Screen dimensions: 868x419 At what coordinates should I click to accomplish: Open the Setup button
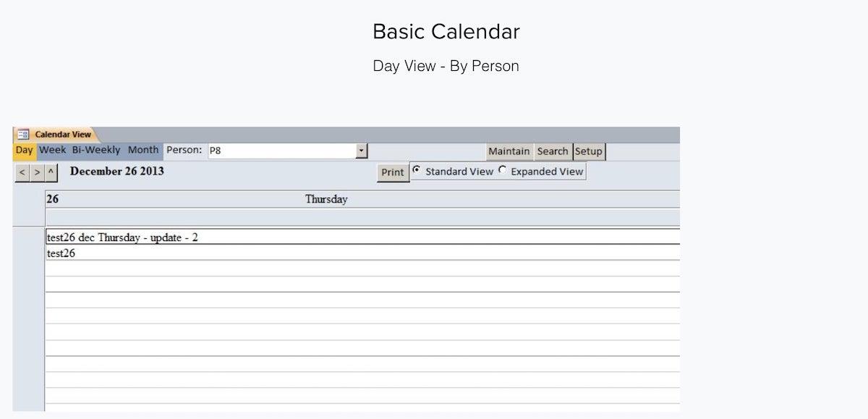point(589,151)
